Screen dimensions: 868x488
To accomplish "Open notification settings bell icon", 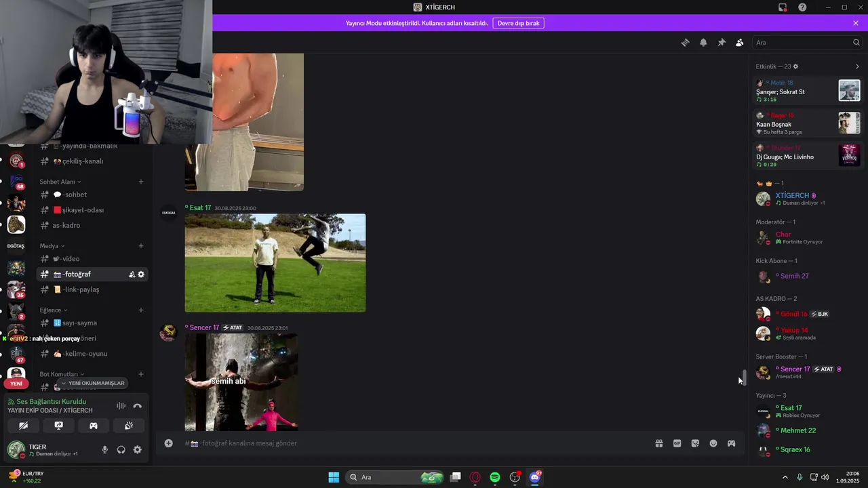I will pyautogui.click(x=703, y=42).
